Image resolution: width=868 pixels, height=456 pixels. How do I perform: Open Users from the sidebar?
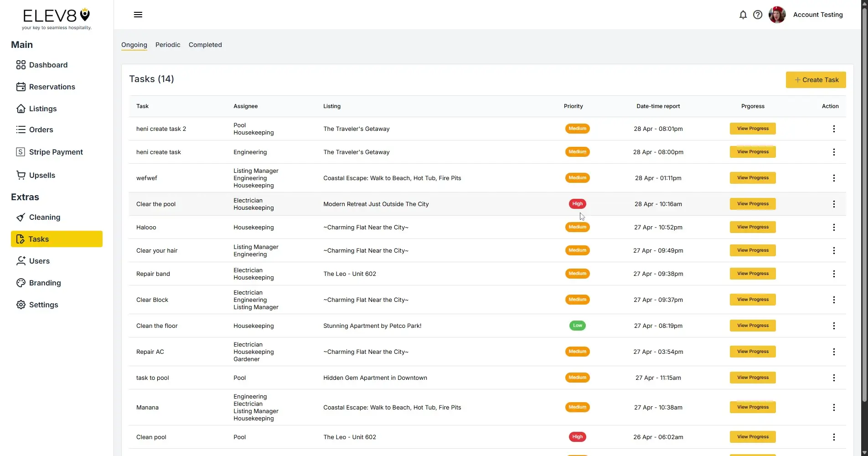[39, 261]
